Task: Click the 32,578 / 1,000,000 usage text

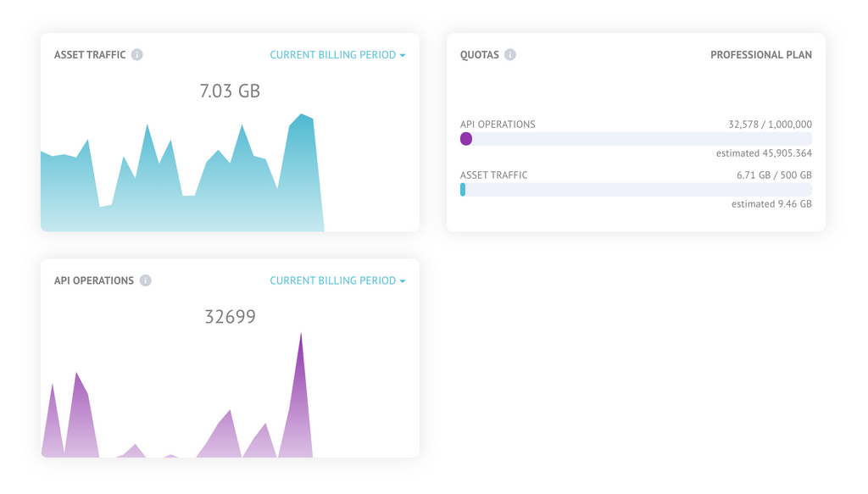Action: [x=770, y=125]
